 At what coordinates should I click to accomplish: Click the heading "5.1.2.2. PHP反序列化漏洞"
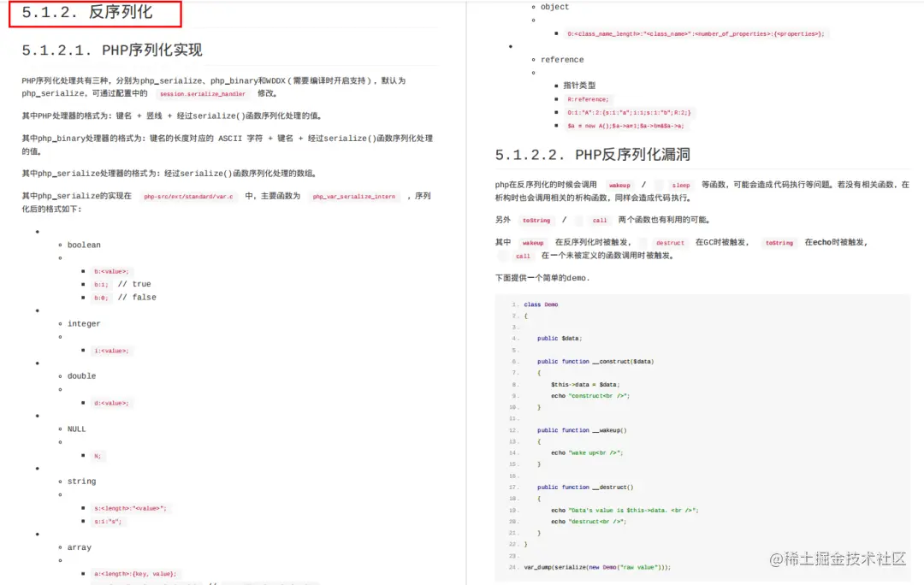pos(592,154)
